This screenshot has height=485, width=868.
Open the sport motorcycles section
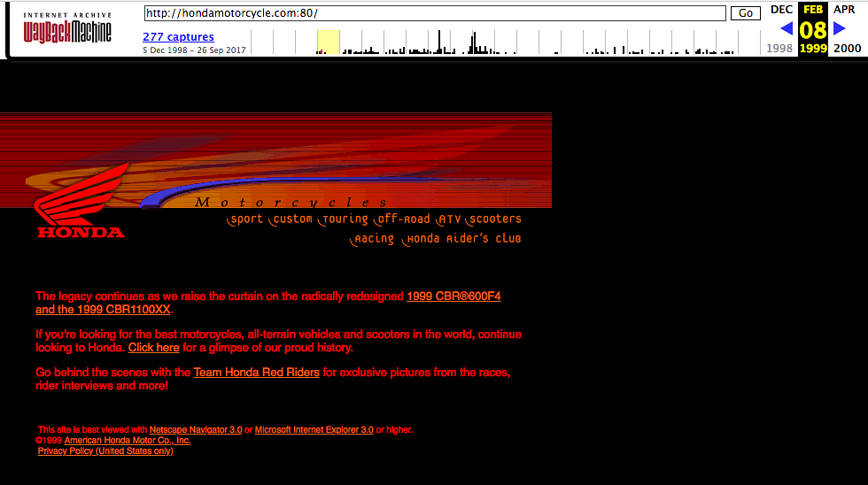[245, 219]
